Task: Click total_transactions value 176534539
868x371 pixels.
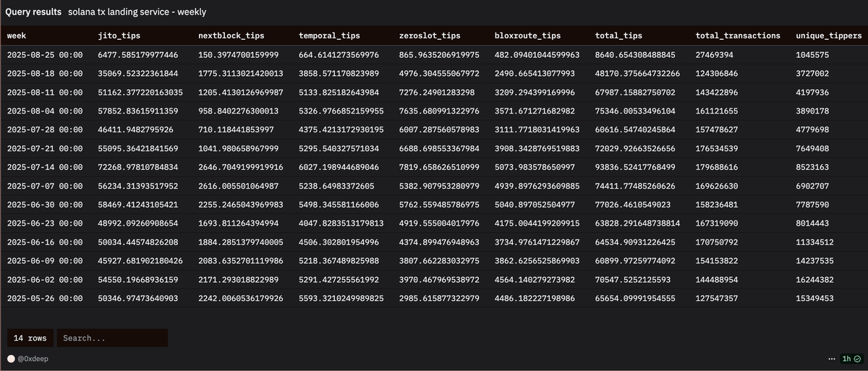Action: 717,149
